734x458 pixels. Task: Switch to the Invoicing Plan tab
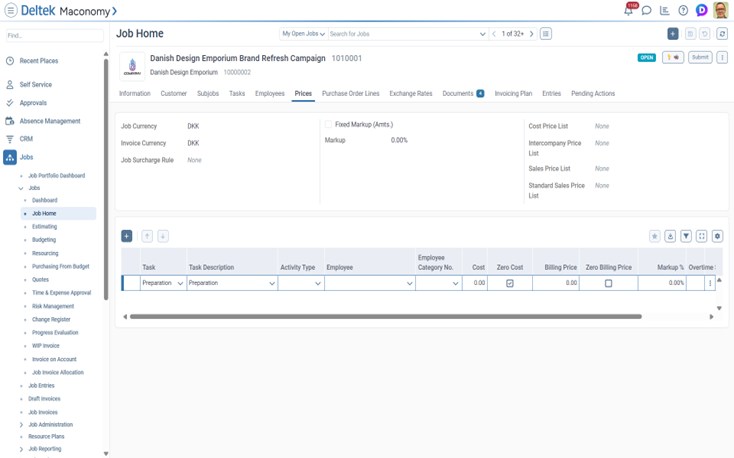click(x=513, y=94)
